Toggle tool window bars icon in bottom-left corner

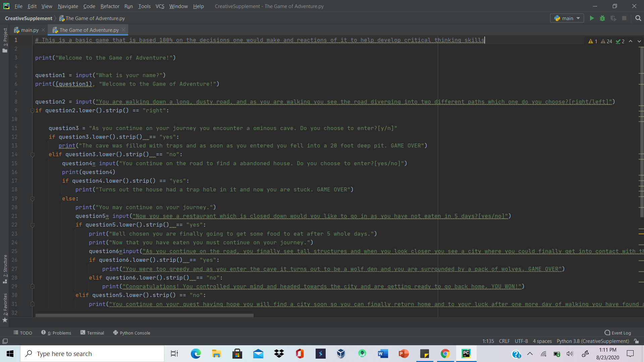pos(5,341)
